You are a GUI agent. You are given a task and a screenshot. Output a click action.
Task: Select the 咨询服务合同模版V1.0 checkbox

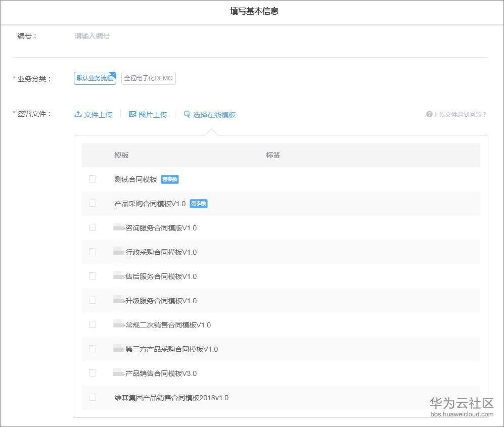pyautogui.click(x=93, y=227)
